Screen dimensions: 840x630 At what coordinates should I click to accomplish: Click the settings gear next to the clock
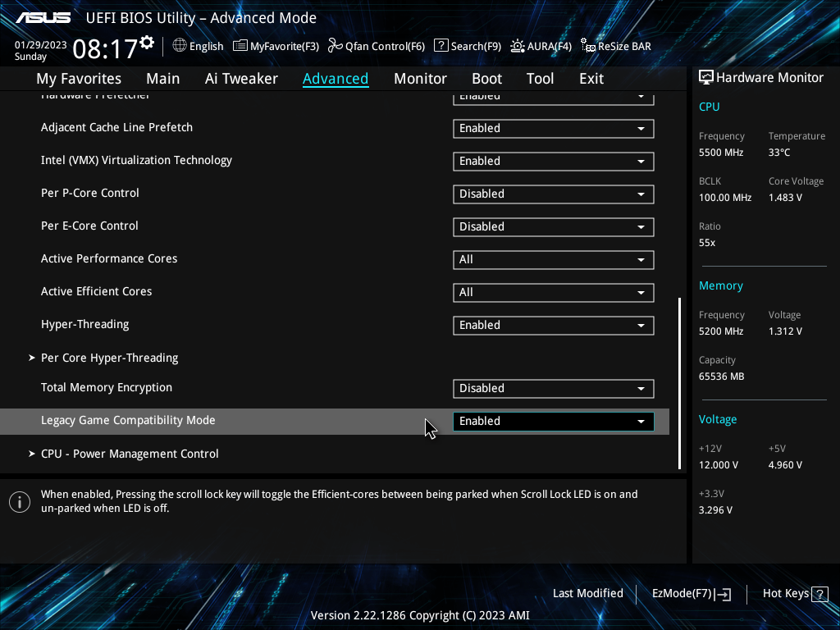(148, 43)
